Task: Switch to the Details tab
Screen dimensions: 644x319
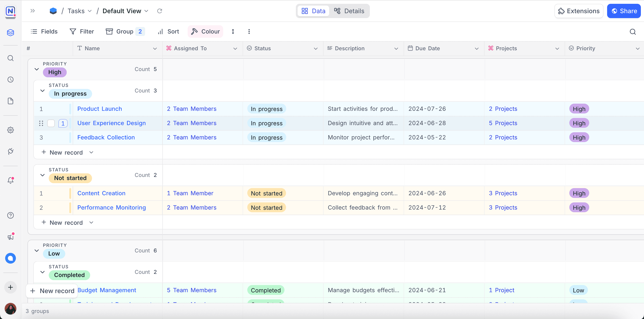Action: pyautogui.click(x=349, y=11)
